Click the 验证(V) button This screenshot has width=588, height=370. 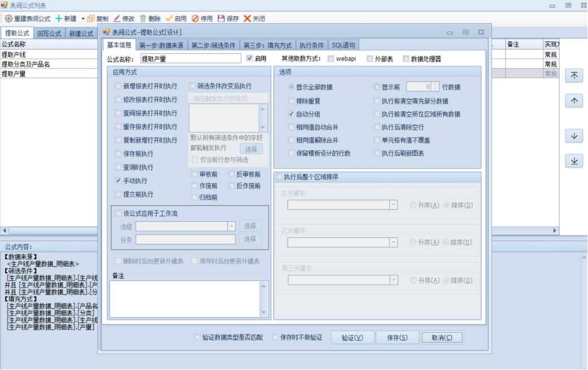[352, 338]
